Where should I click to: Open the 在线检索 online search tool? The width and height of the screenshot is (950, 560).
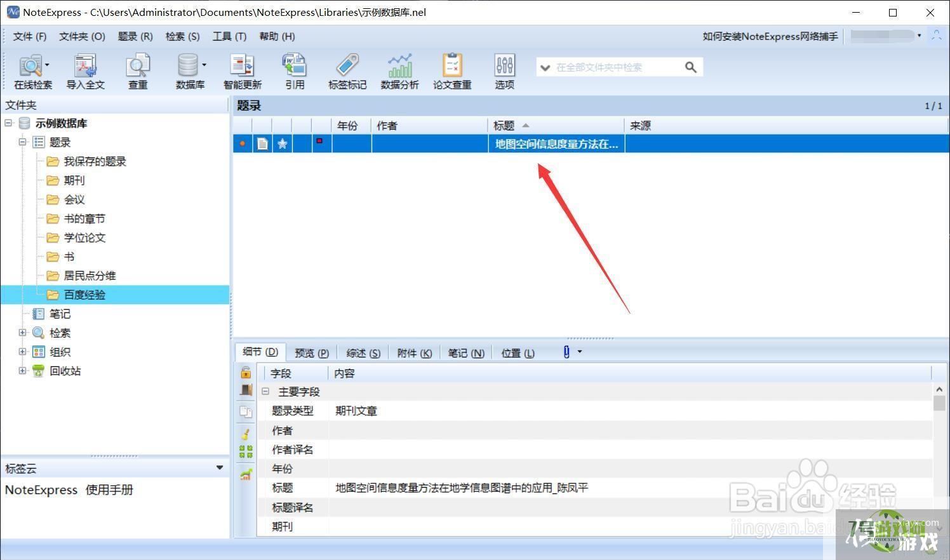tap(32, 71)
